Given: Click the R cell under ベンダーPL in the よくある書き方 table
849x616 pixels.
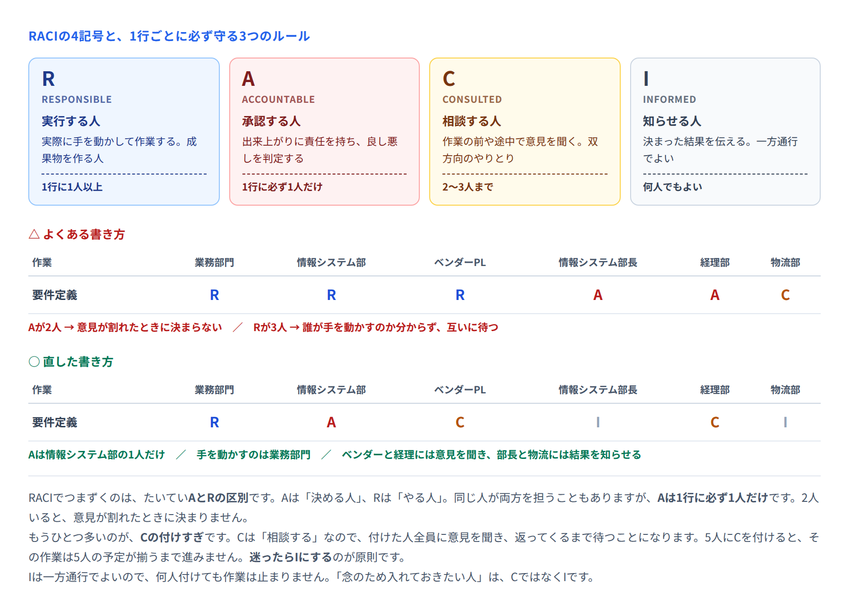Looking at the screenshot, I should pyautogui.click(x=460, y=295).
